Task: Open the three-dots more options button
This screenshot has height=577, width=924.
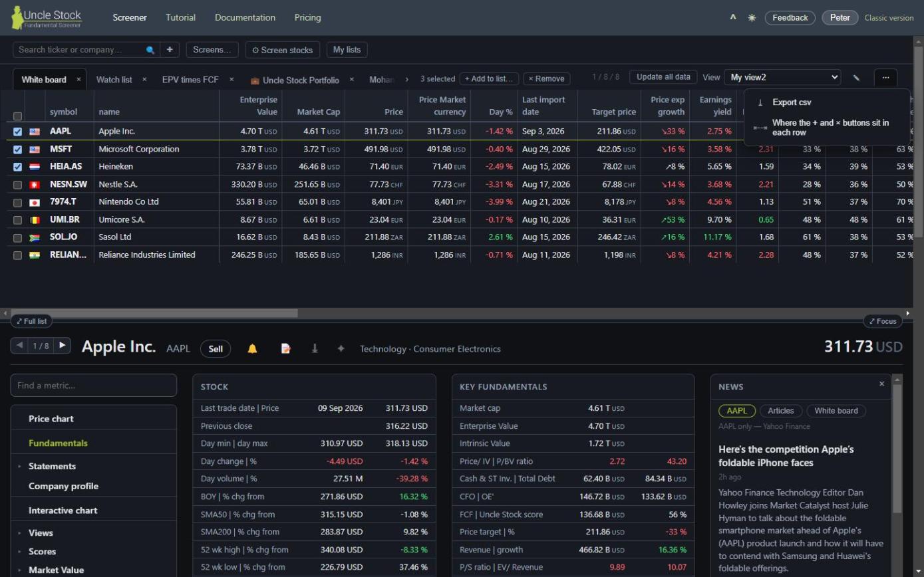Action: (885, 78)
